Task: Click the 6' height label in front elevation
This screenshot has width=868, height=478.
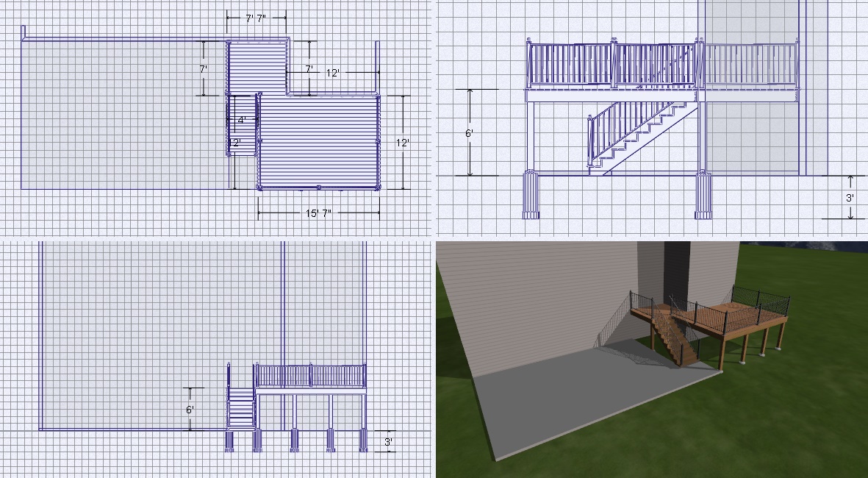Action: (190, 409)
